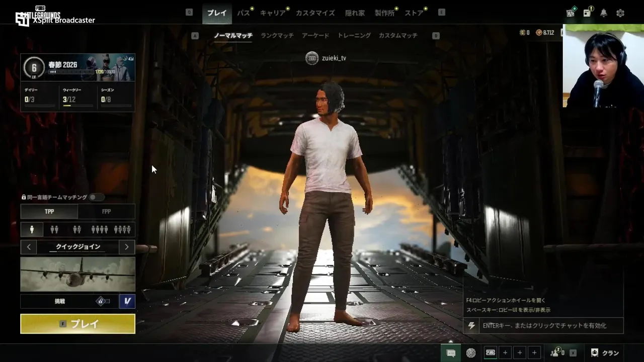Switch perspective to TPP
Viewport: 644px width, 362px height.
point(49,212)
